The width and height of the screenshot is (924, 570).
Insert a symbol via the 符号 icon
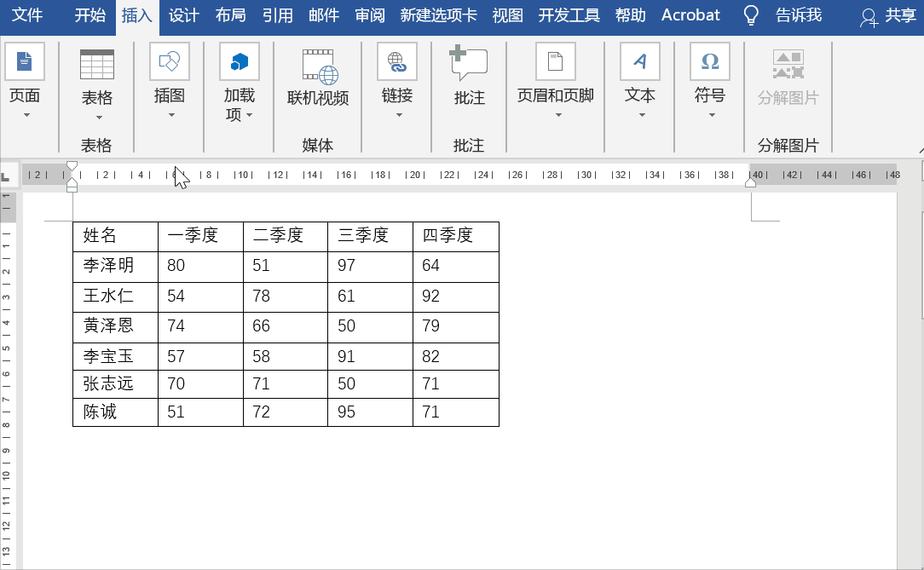(x=709, y=61)
